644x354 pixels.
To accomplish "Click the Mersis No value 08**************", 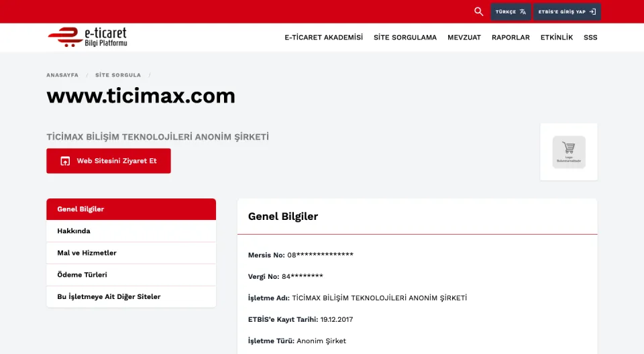I will tap(321, 255).
